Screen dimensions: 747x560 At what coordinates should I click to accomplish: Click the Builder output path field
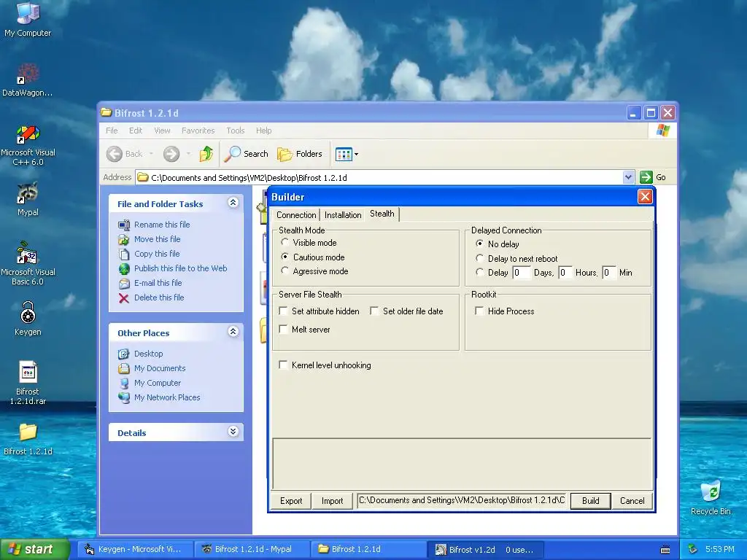point(461,500)
